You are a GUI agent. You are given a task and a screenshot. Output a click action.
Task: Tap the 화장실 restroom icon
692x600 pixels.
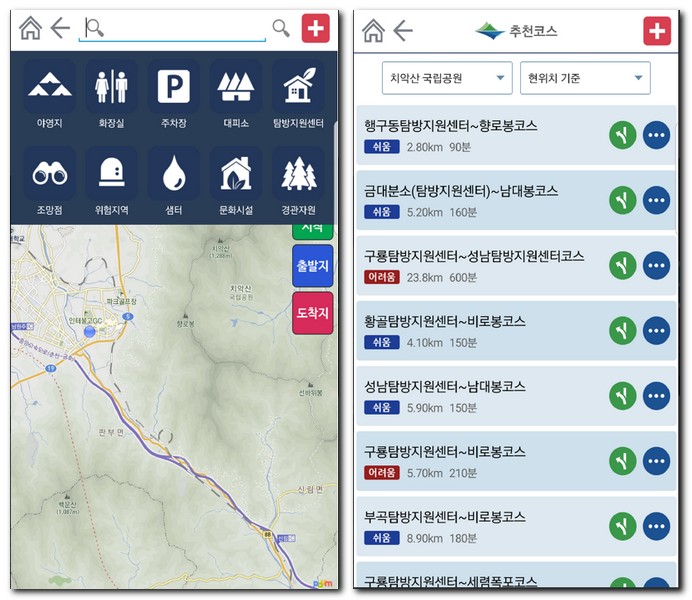[111, 87]
